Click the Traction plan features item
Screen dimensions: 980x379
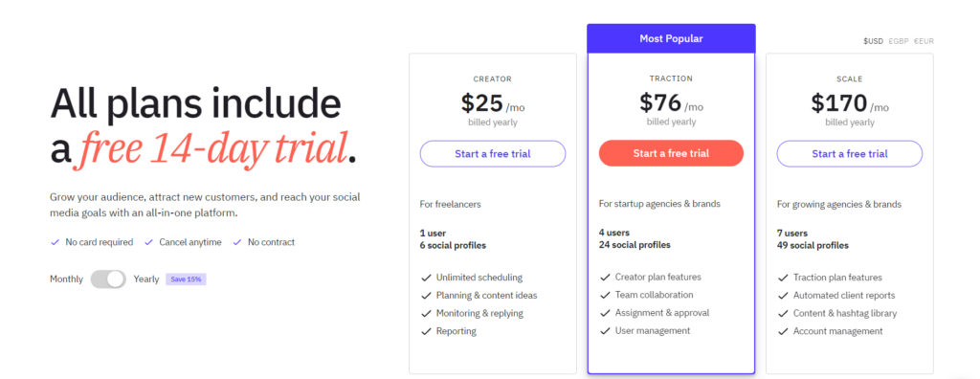point(837,278)
